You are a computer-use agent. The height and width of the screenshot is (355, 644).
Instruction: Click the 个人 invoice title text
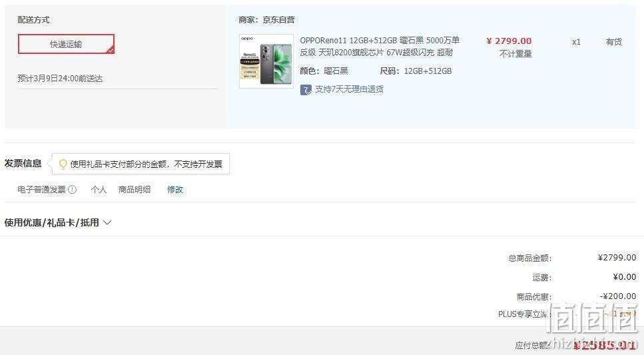[99, 189]
